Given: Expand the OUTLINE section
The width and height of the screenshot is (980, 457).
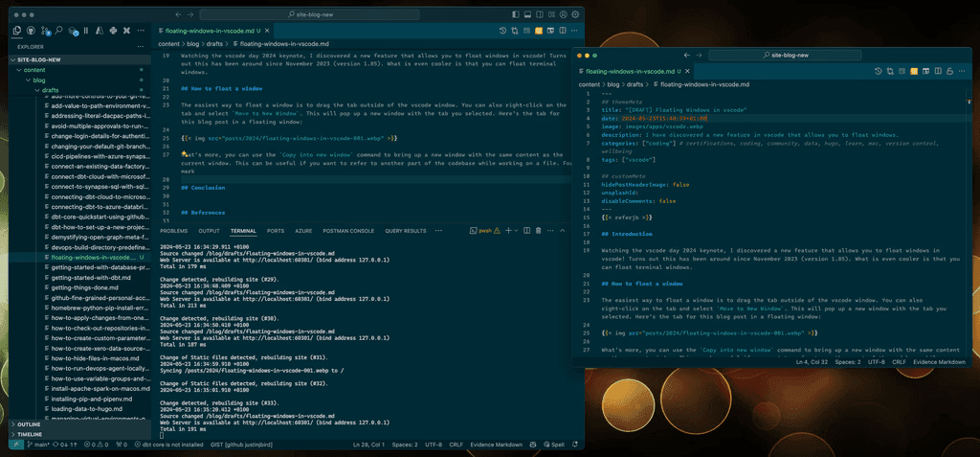Looking at the screenshot, I should (29, 423).
